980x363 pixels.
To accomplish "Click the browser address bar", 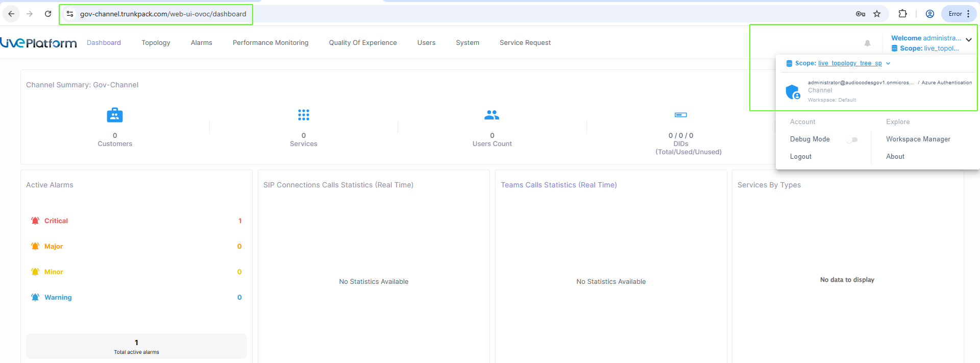I will 163,14.
